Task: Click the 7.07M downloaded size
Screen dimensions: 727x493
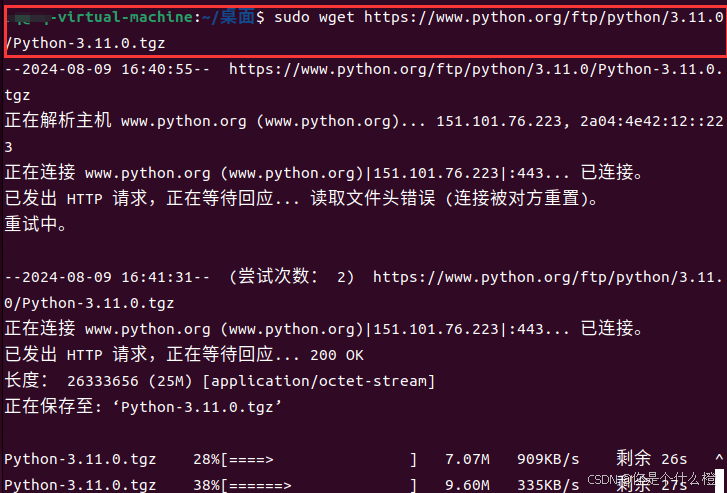Action: 466,459
